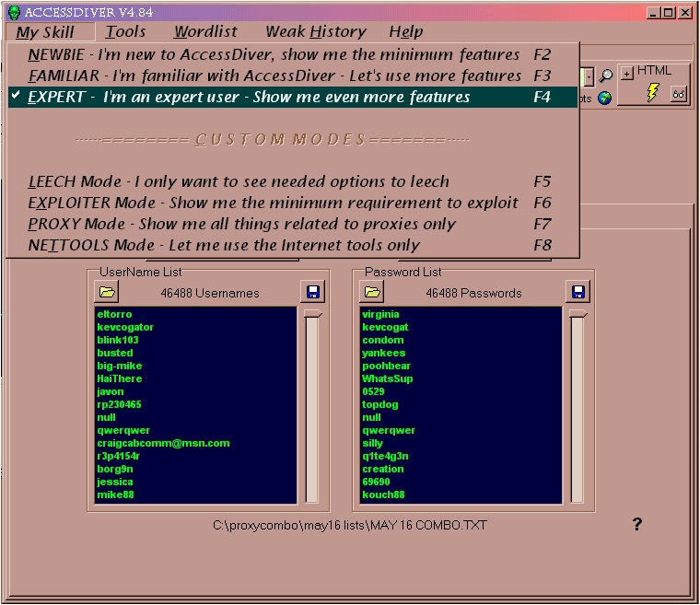The width and height of the screenshot is (700, 605).
Task: Save UserName List with floppy disk icon
Action: click(x=312, y=292)
